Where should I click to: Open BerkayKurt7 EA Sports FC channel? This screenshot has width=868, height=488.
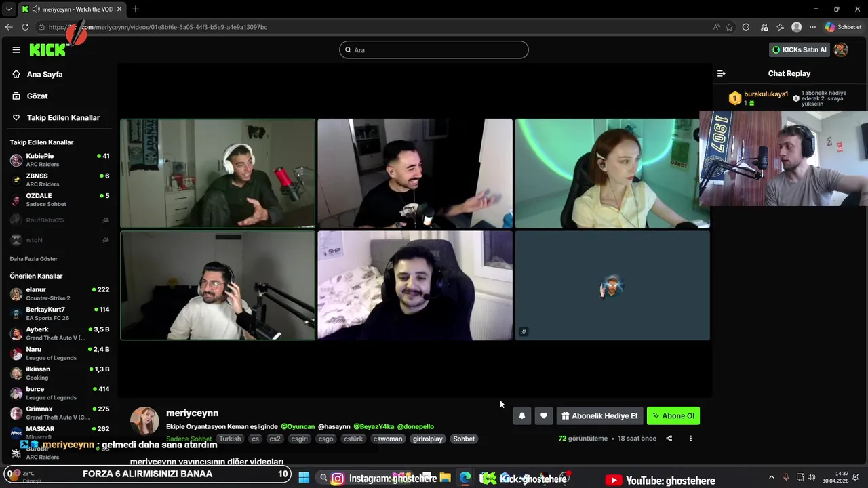tap(59, 313)
